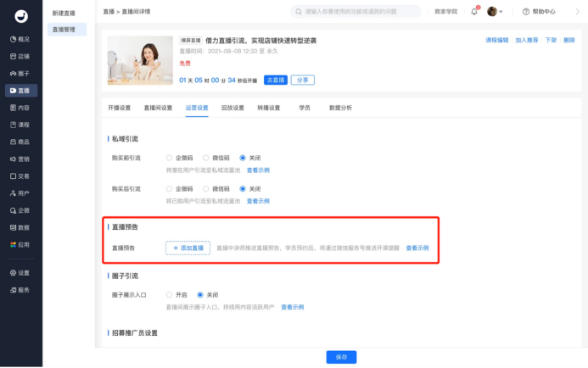Switch to the 回放设置 tab

pyautogui.click(x=232, y=108)
